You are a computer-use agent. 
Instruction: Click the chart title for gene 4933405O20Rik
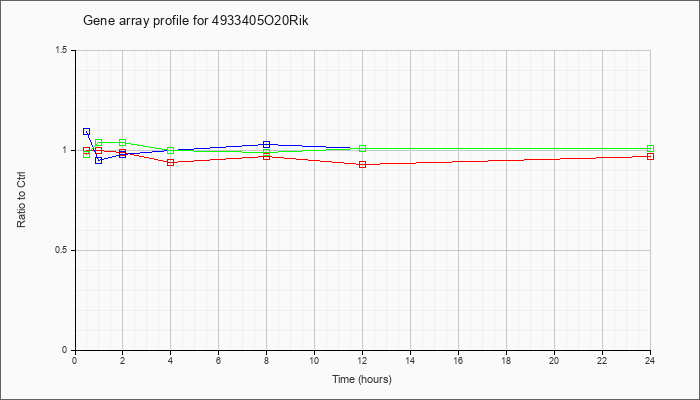pos(198,21)
